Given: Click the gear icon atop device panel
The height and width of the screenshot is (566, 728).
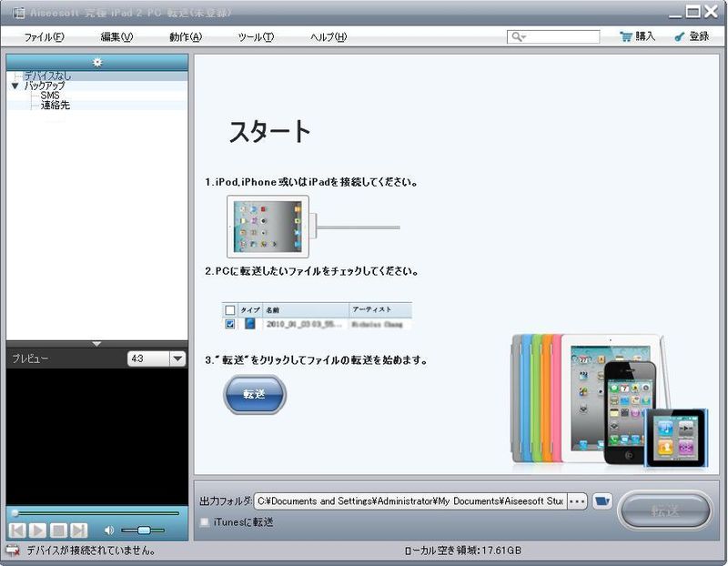Looking at the screenshot, I should tap(97, 62).
